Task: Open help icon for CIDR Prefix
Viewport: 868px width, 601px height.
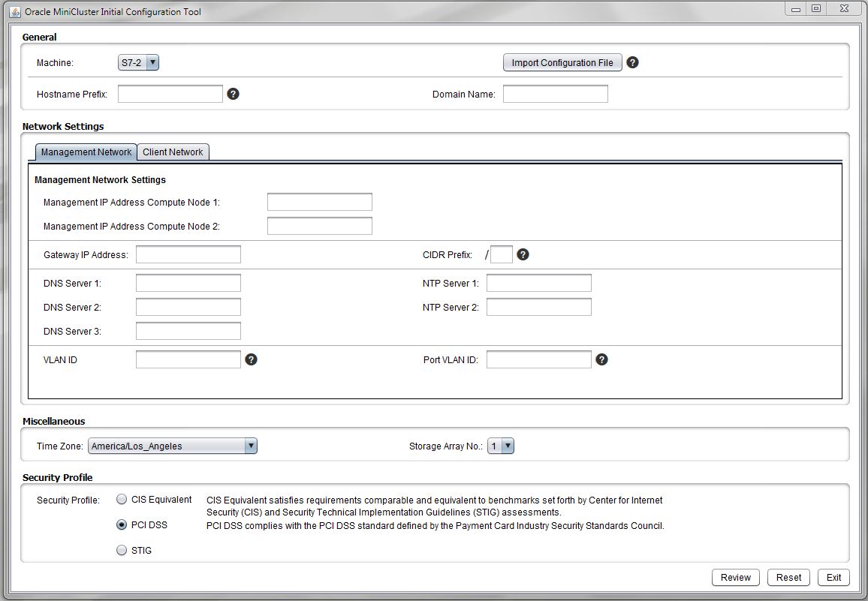Action: tap(523, 254)
